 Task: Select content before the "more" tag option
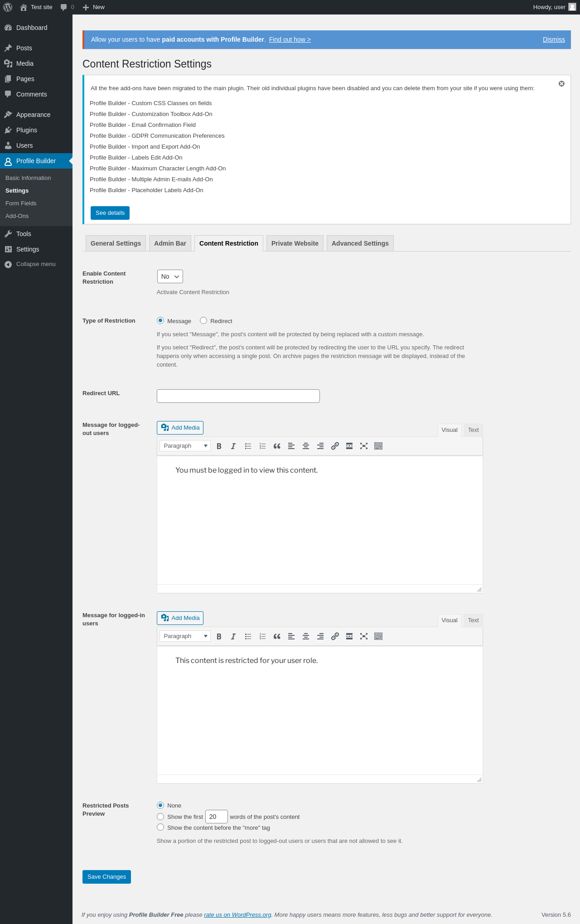160,827
